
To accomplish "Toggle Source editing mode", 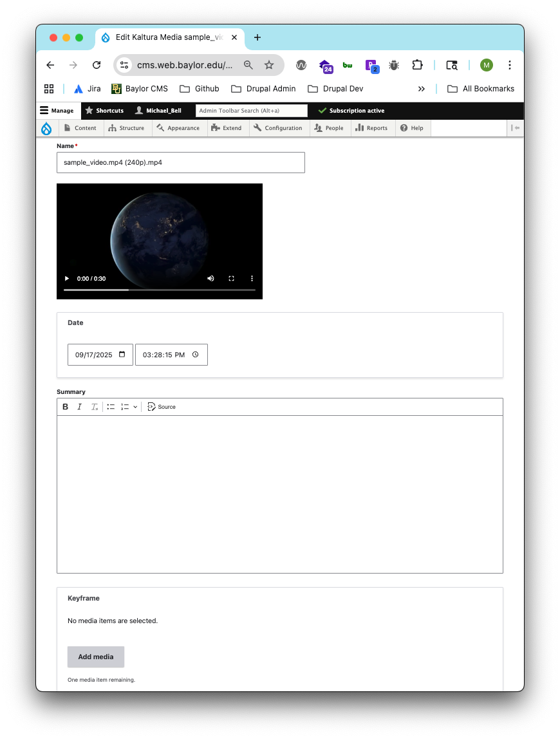I will click(x=161, y=407).
